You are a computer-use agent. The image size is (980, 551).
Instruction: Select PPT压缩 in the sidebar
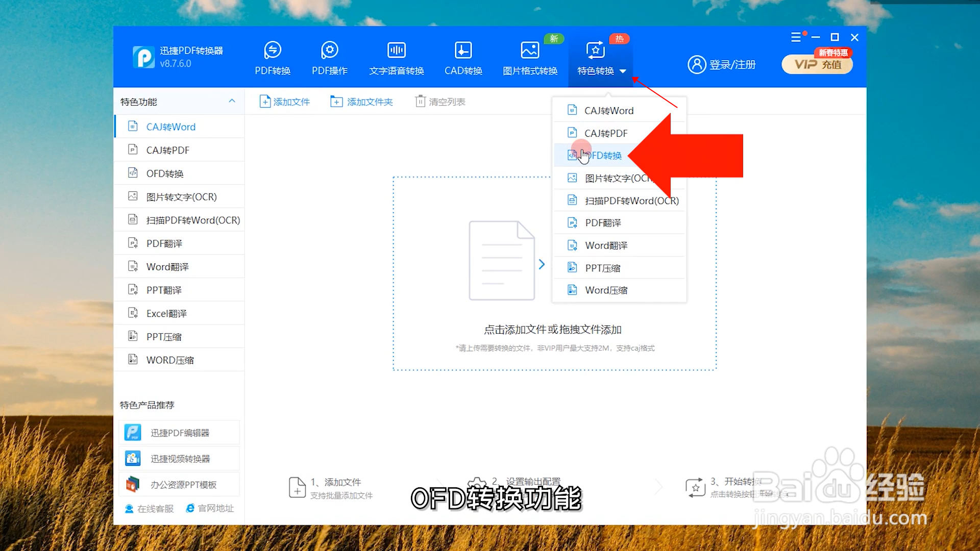pyautogui.click(x=179, y=337)
